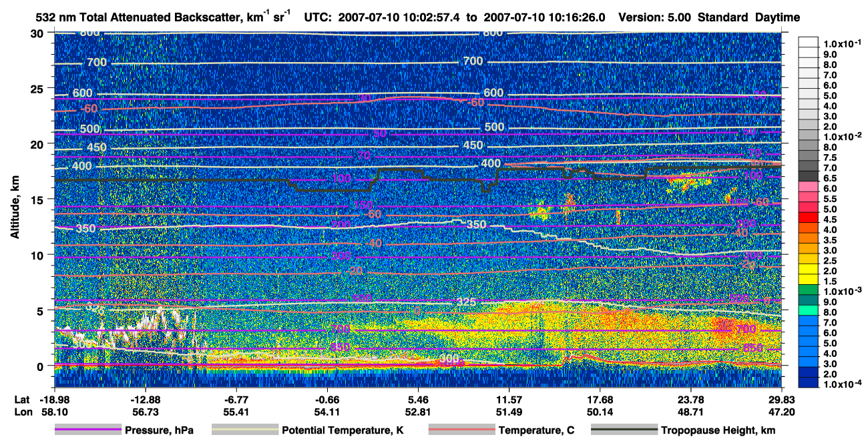Click the Potential Temperature line sample in the legend
Viewport: 868px width, 445px height.
(x=244, y=430)
